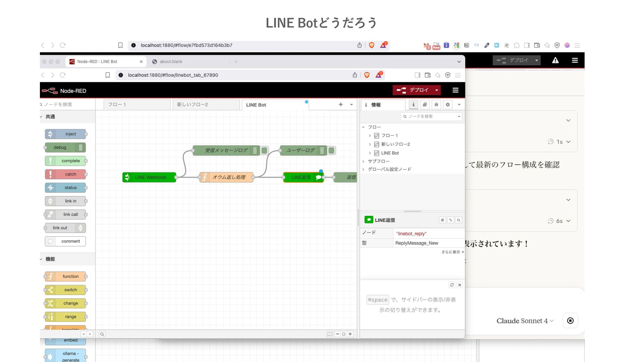Zoom in the canvas with plus button
644x362 pixels.
point(350,334)
